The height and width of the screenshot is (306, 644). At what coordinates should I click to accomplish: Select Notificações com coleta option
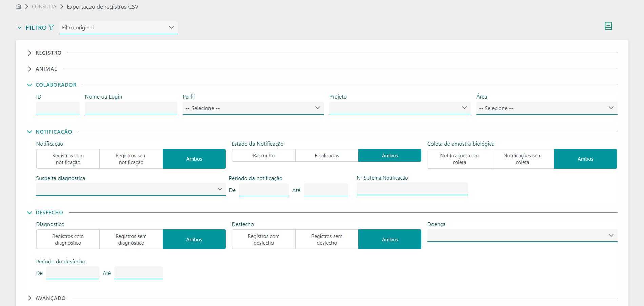tap(459, 159)
